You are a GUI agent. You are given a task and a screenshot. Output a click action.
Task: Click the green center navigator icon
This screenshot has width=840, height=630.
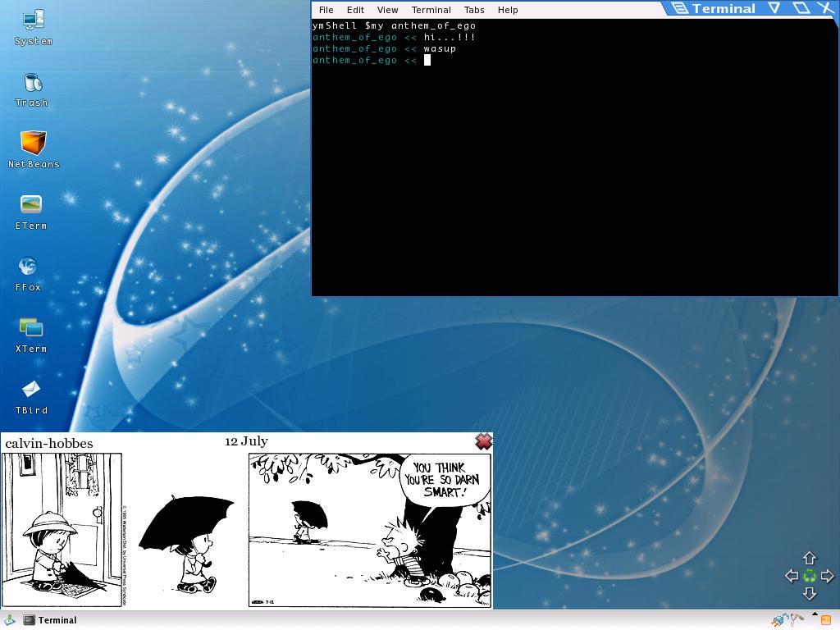tap(810, 576)
